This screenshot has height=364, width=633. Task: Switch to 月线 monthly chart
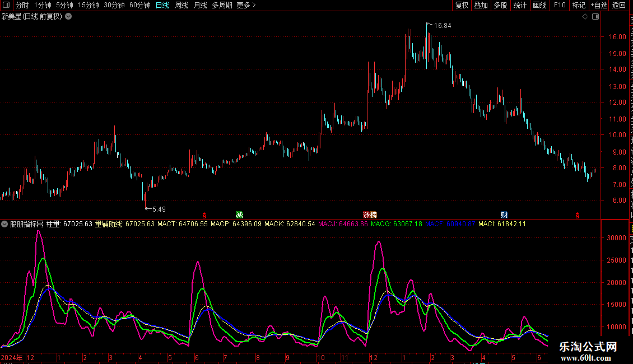tap(200, 5)
